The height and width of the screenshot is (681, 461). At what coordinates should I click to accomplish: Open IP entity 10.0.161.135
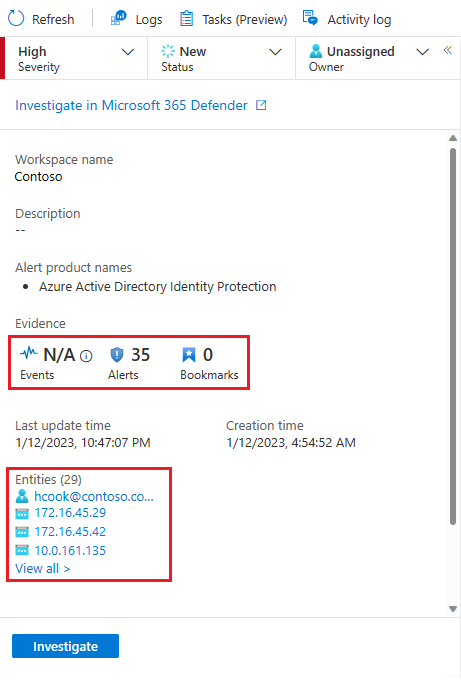pyautogui.click(x=70, y=551)
